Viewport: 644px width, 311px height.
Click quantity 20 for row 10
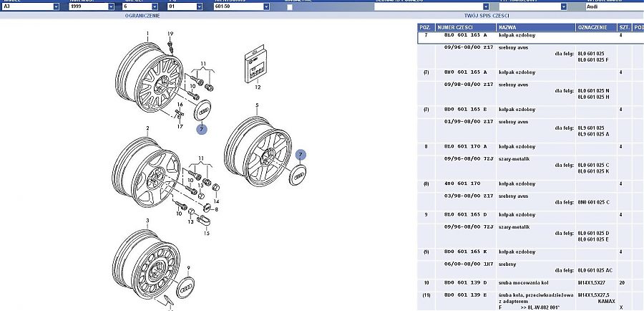[x=622, y=283]
